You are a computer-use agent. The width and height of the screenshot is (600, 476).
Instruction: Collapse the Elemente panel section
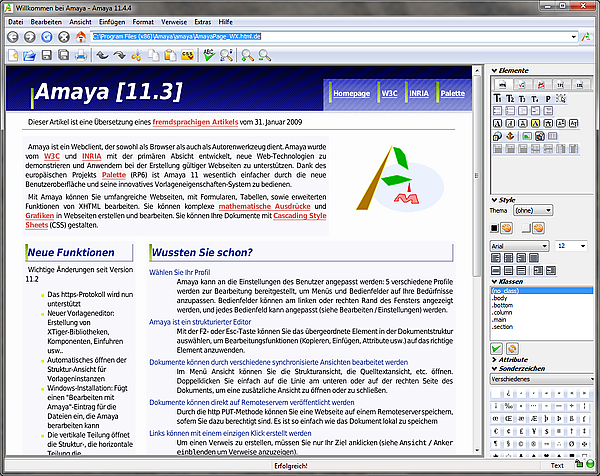click(x=494, y=71)
